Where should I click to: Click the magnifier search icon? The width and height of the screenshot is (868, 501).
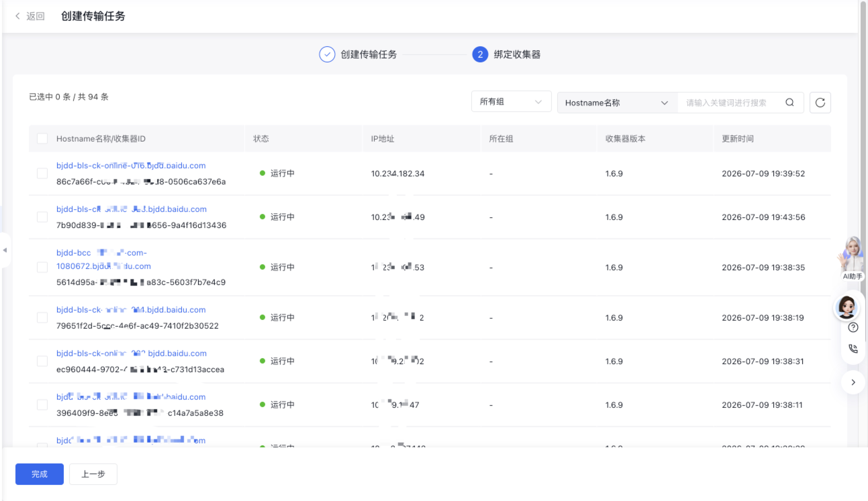[x=789, y=103]
